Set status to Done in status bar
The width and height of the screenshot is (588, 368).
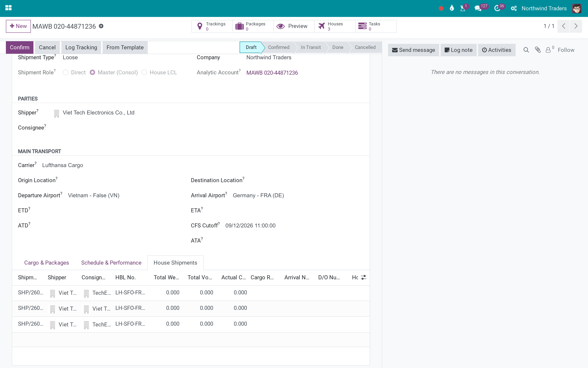[x=338, y=47]
